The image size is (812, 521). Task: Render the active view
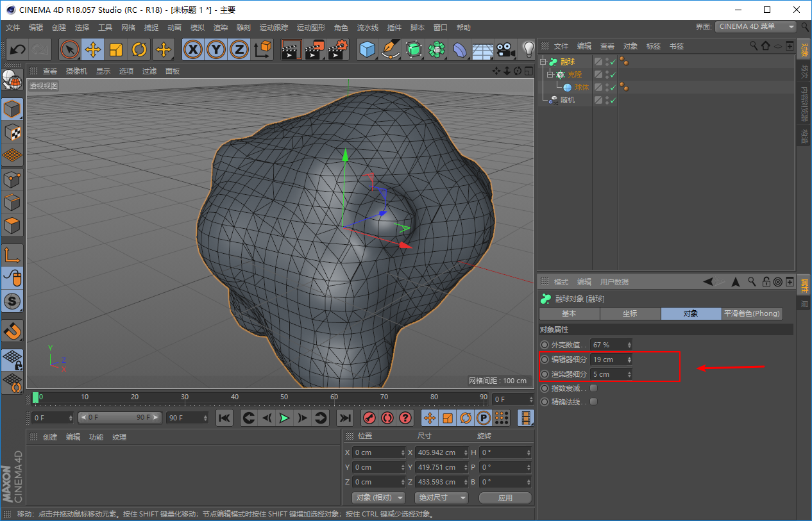click(x=291, y=49)
